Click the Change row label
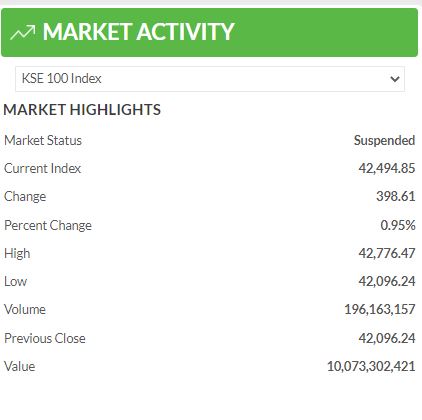Screen dimensions: 422x420 [x=25, y=197]
